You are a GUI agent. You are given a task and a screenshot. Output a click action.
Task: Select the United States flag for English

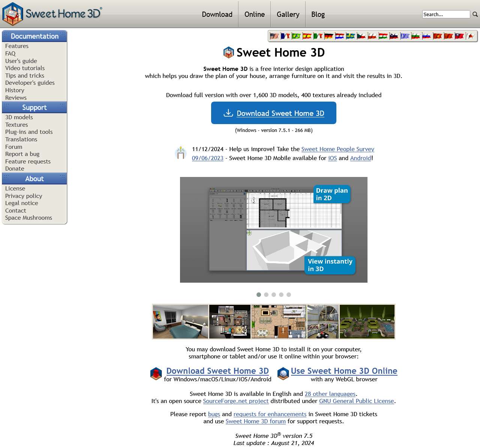pos(274,36)
